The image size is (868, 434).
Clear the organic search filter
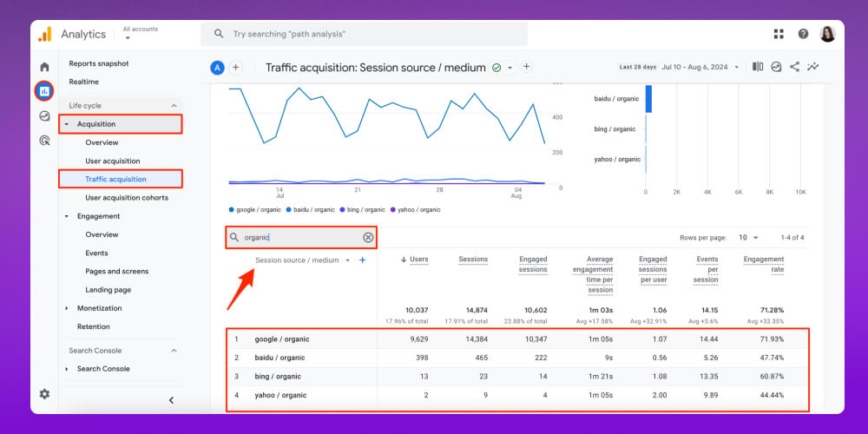pyautogui.click(x=368, y=238)
